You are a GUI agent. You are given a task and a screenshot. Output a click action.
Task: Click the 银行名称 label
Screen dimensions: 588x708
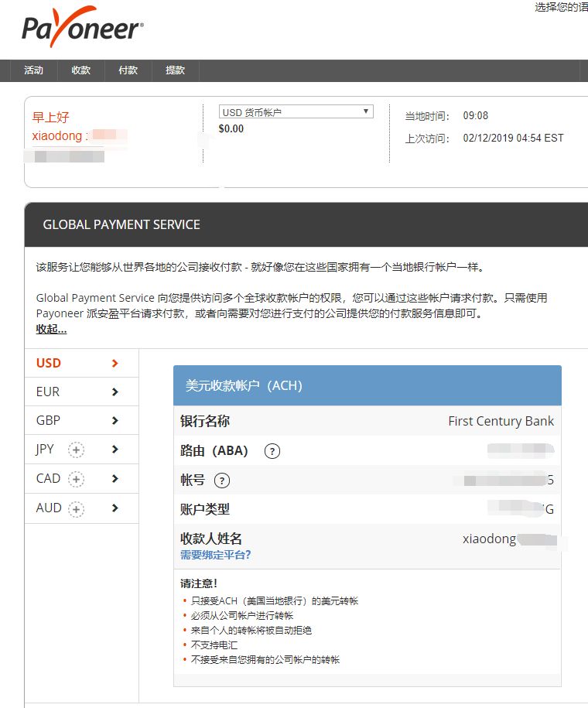(205, 421)
